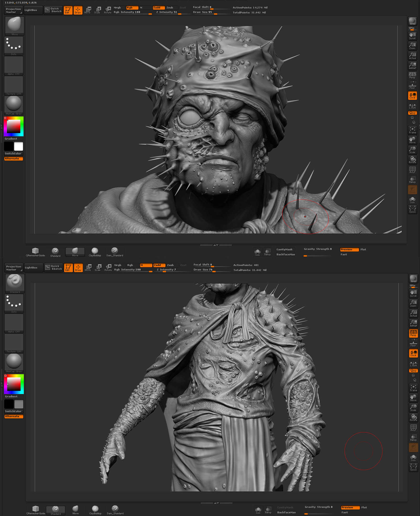Click the L.Sym icon in head window
The height and width of the screenshot is (516, 420).
[412, 106]
